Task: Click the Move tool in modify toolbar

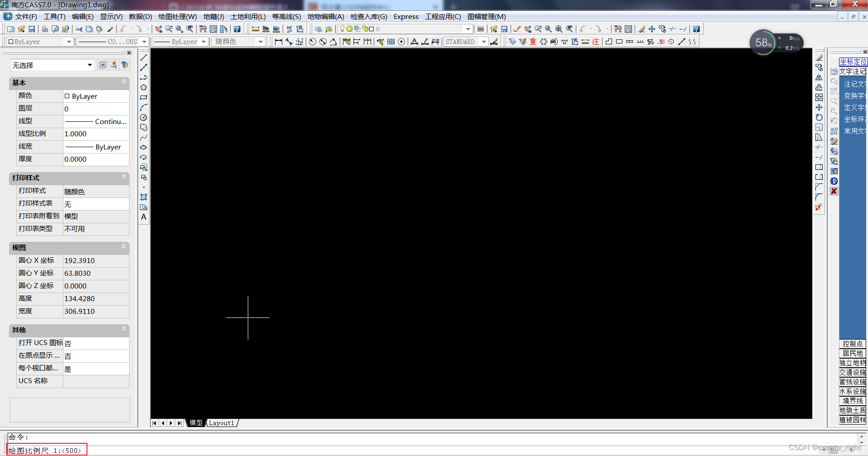Action: [x=819, y=107]
